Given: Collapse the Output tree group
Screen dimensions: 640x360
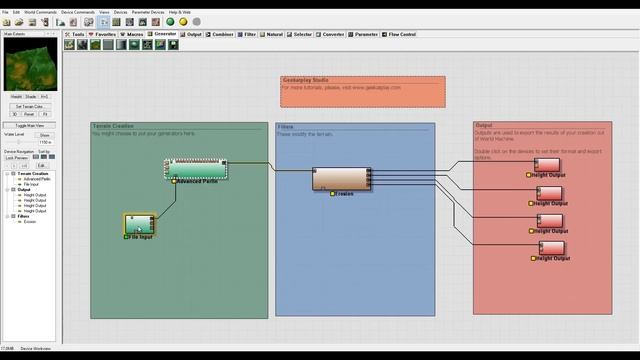Looking at the screenshot, I should 7,190.
